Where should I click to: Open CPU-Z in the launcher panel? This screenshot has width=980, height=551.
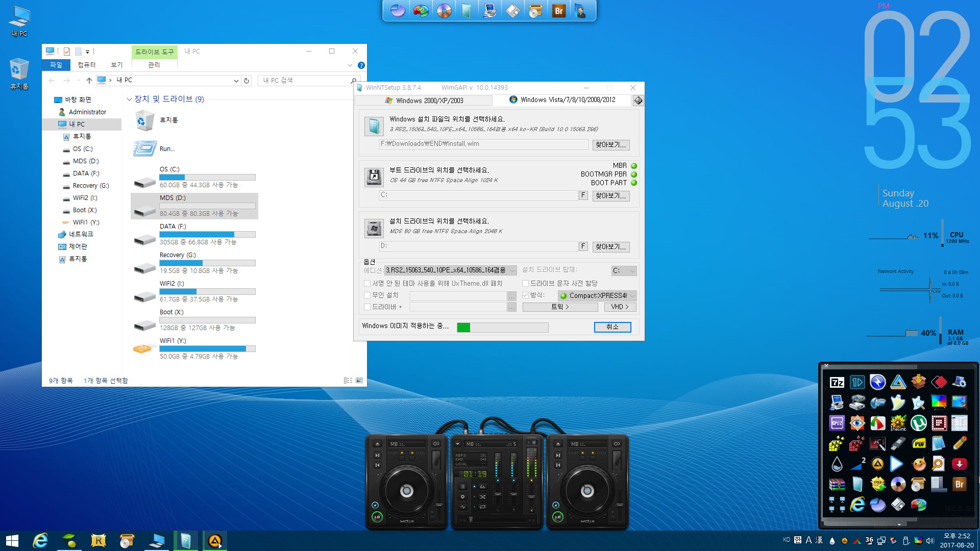[x=837, y=423]
